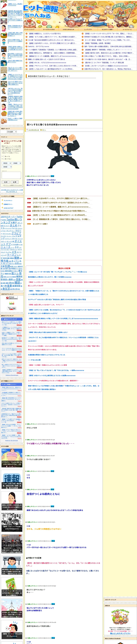This screenshot has height=644, width=137.
Task: Open the エレベーター内で女性 ranking article
Action: [x=58, y=272]
